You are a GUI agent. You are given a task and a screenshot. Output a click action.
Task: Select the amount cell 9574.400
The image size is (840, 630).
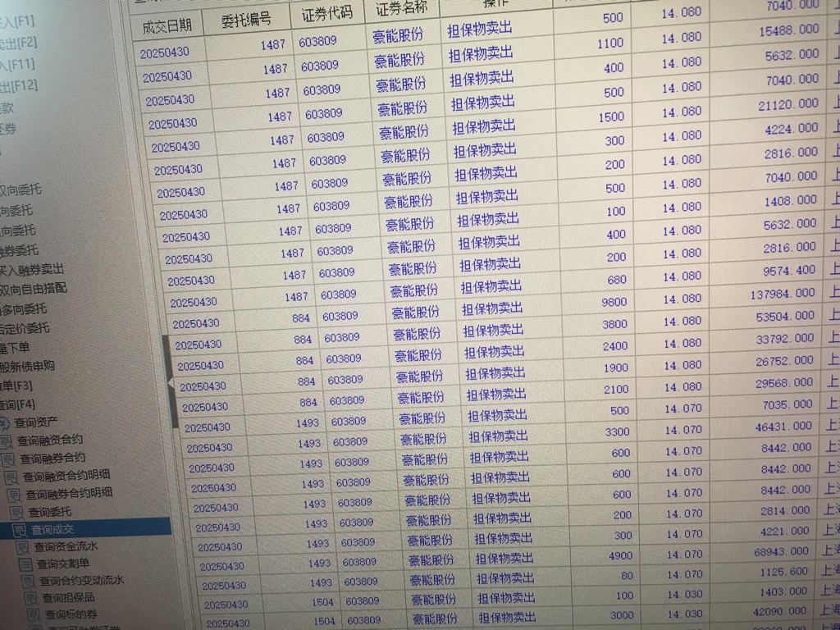pyautogui.click(x=789, y=271)
